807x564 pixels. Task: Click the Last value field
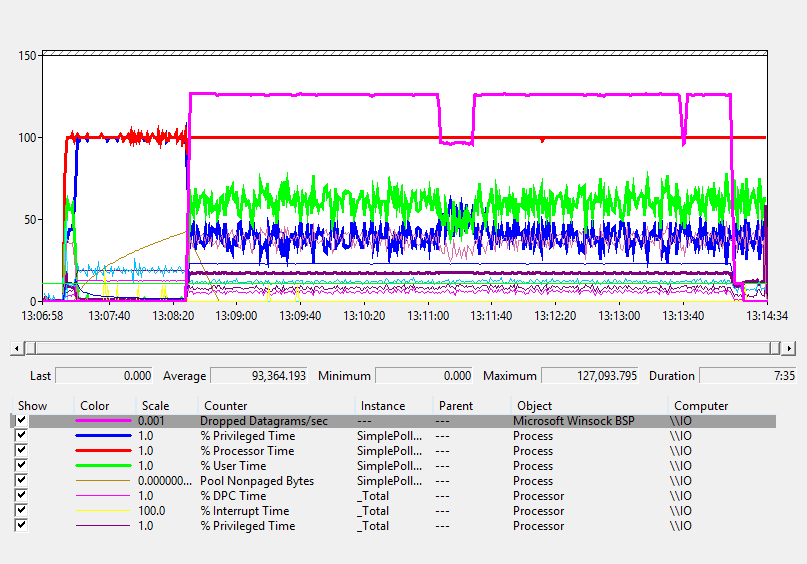pyautogui.click(x=104, y=376)
